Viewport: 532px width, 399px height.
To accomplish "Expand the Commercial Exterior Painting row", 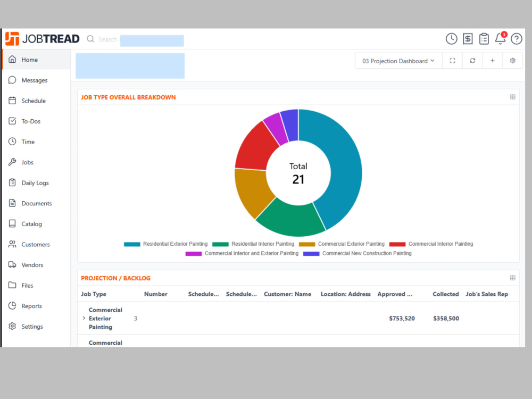I will [84, 318].
